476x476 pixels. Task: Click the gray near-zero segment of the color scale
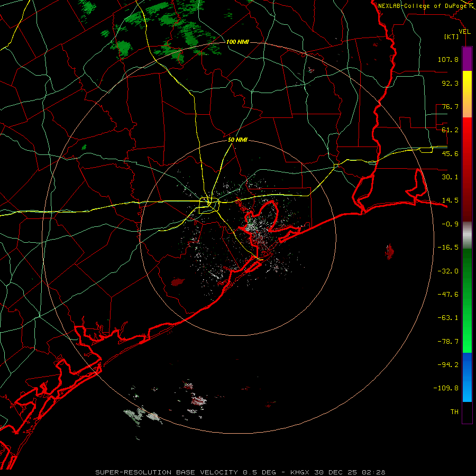[x=467, y=234]
